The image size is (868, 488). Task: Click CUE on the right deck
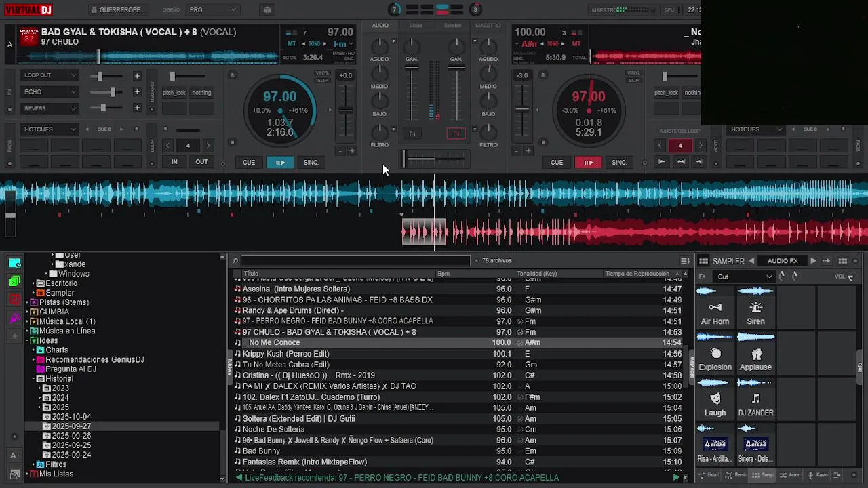[x=557, y=163]
